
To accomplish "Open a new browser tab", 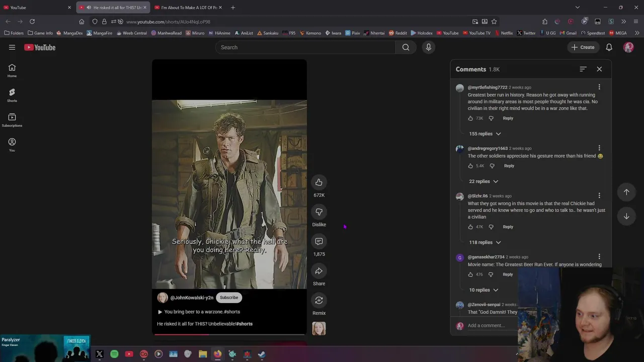I will click(x=233, y=8).
